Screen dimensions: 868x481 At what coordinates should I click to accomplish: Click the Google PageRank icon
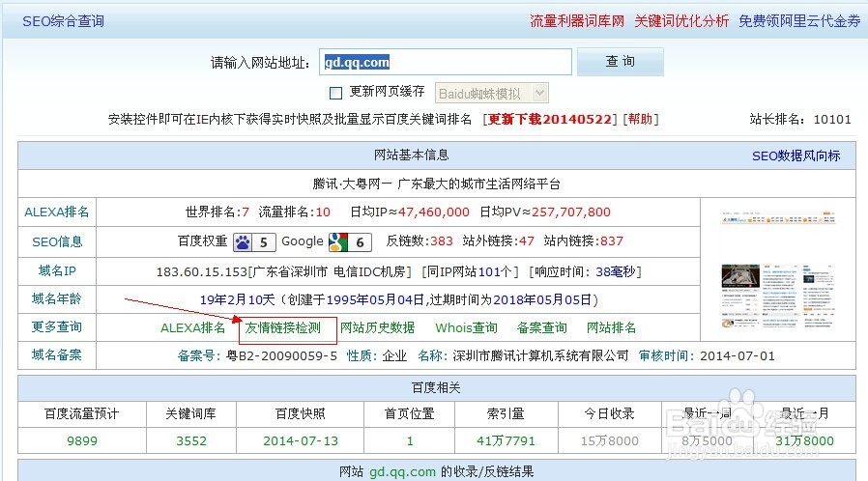[x=338, y=242]
